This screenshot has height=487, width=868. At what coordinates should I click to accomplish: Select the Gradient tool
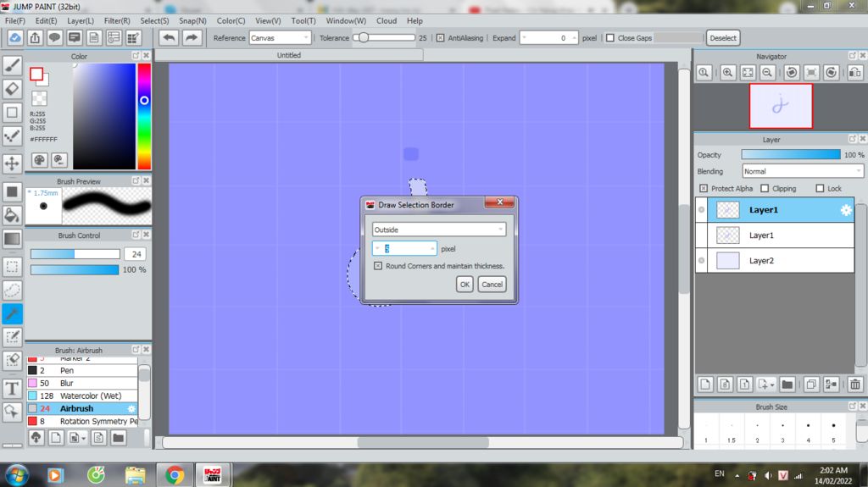pos(12,239)
